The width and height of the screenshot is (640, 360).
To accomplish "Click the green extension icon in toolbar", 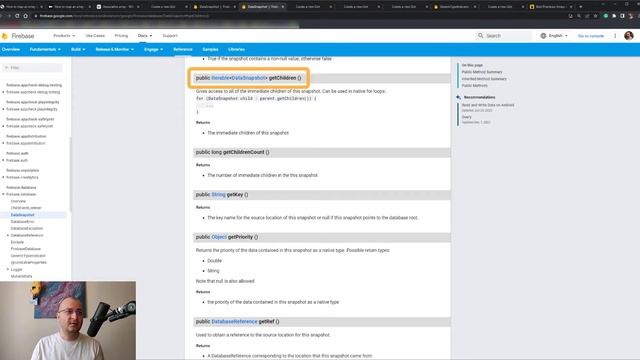I will point(606,16).
